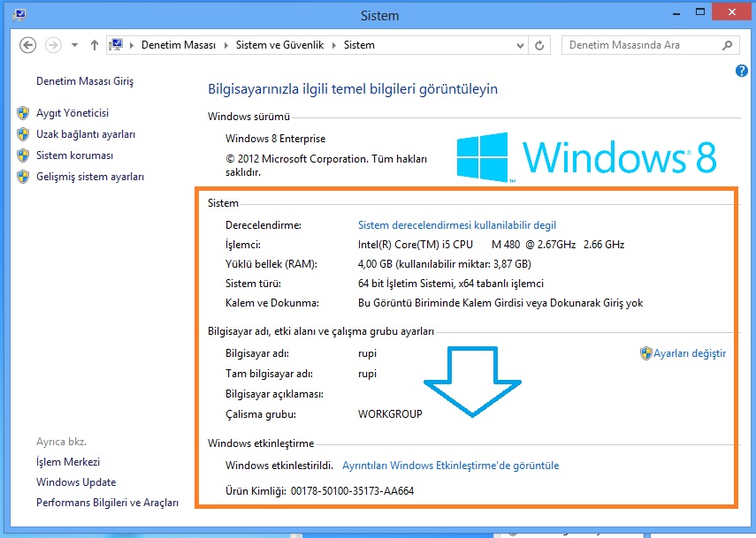Image resolution: width=756 pixels, height=538 pixels.
Task: Open Windows Update link
Action: click(x=76, y=482)
